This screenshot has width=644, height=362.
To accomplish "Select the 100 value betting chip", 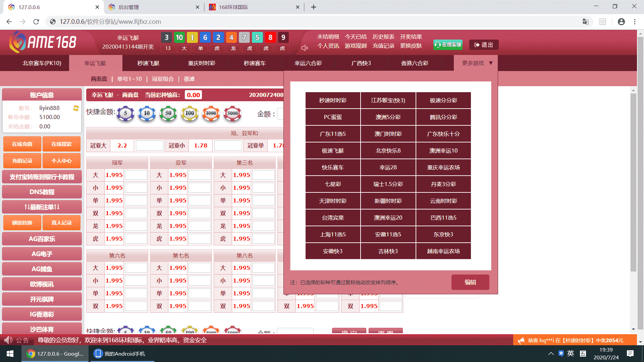I will click(190, 113).
